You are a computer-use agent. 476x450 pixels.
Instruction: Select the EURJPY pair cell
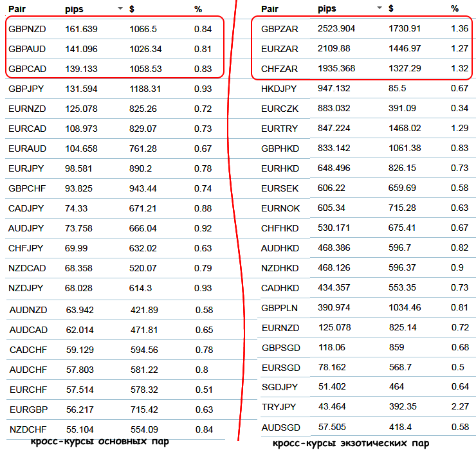point(26,168)
